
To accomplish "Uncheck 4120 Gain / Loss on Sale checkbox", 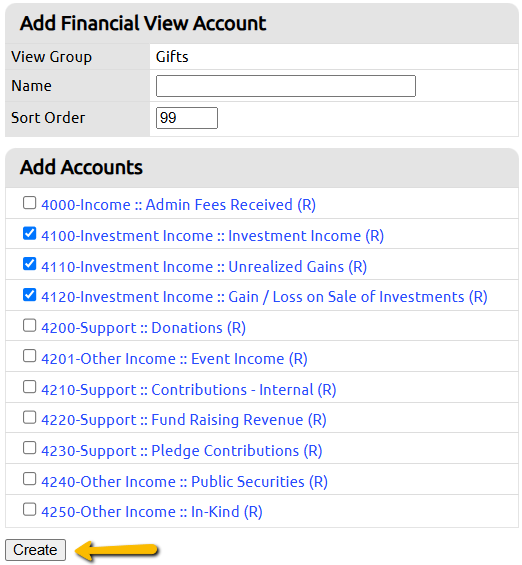I will [29, 295].
